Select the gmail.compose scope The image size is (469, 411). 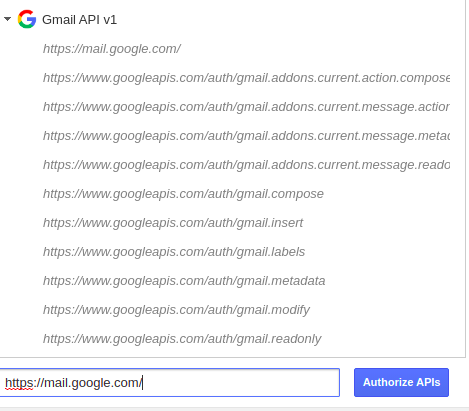[x=183, y=194]
